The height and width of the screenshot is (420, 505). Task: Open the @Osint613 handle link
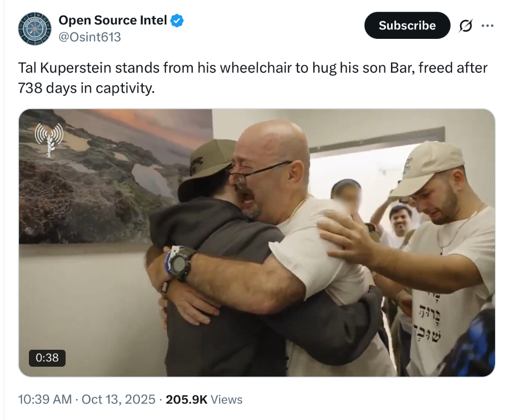(90, 37)
